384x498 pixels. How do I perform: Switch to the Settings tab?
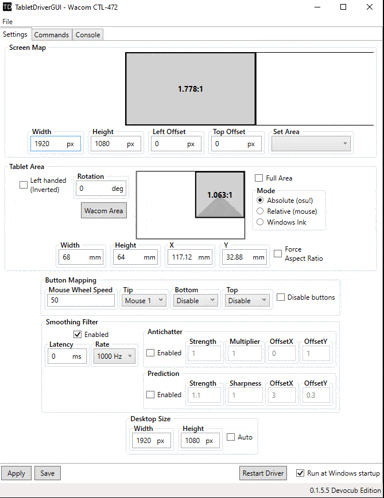tap(15, 34)
